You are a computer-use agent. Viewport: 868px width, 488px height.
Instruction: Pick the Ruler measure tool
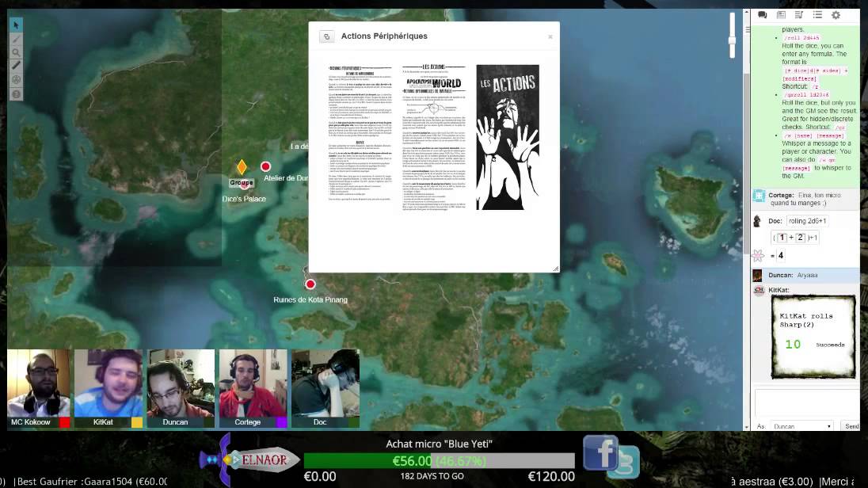pyautogui.click(x=16, y=66)
